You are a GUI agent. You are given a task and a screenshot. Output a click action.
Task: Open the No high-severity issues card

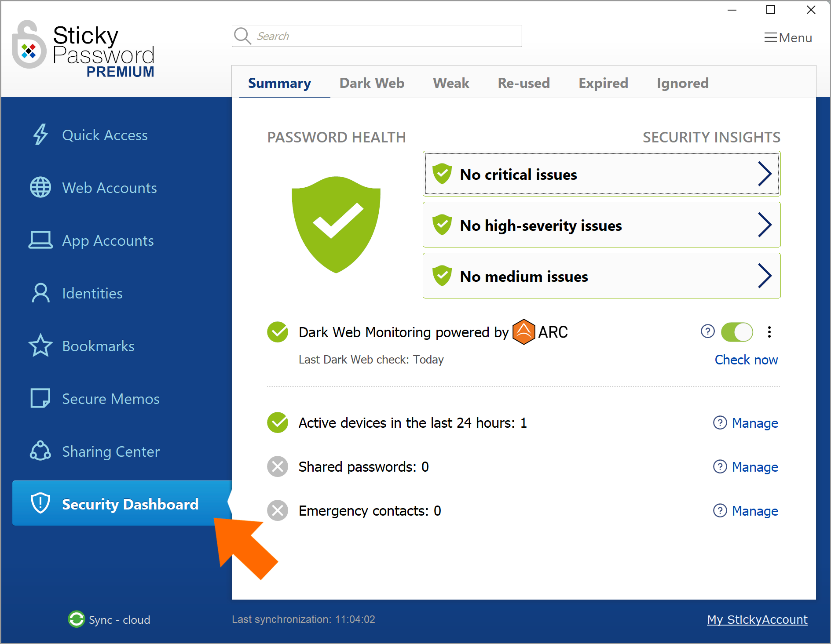point(601,225)
